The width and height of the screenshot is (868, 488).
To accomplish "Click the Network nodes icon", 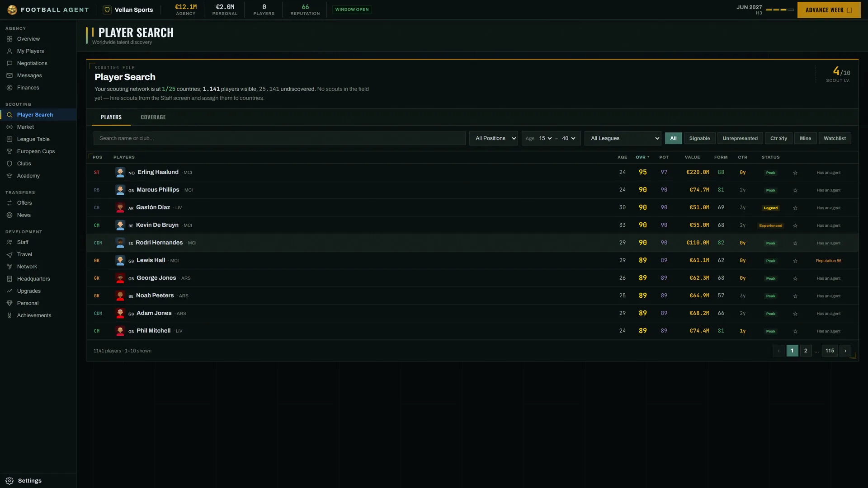I will point(9,267).
